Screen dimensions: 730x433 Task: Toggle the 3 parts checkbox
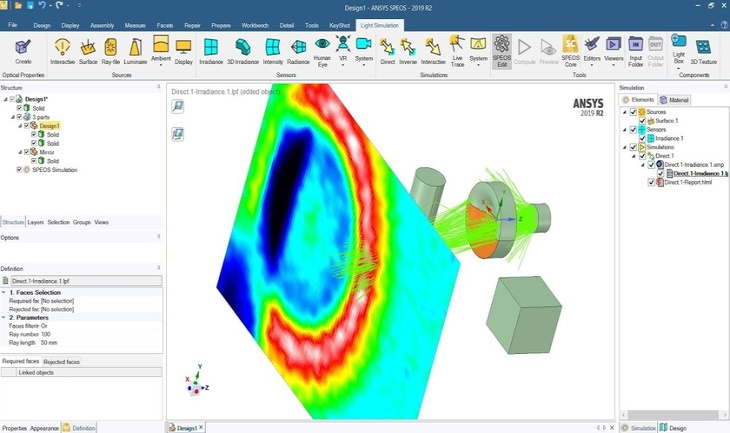tap(19, 117)
